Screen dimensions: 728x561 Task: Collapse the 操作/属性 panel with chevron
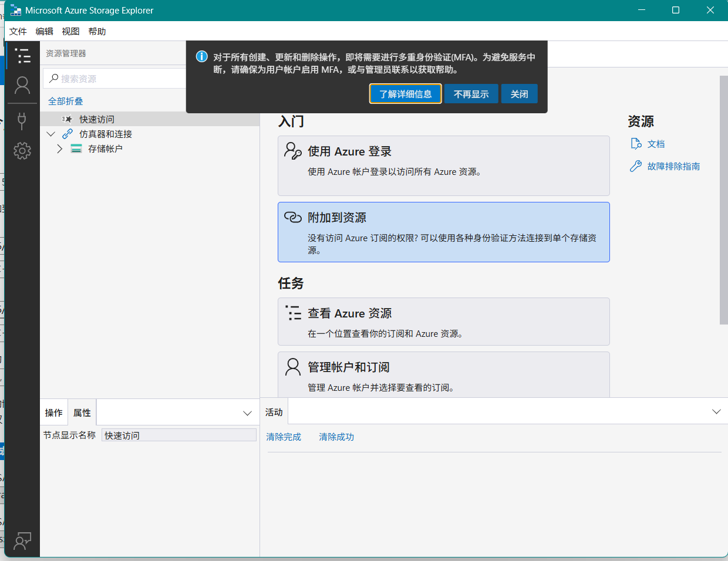point(247,413)
